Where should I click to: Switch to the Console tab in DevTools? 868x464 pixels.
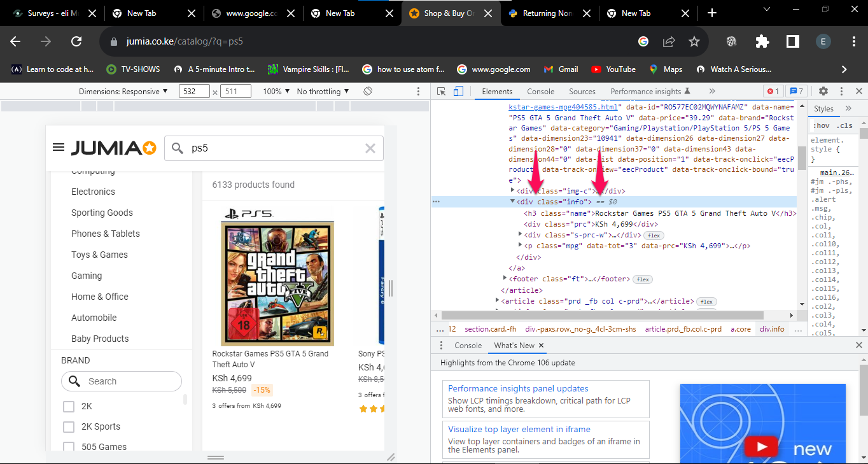(x=541, y=91)
